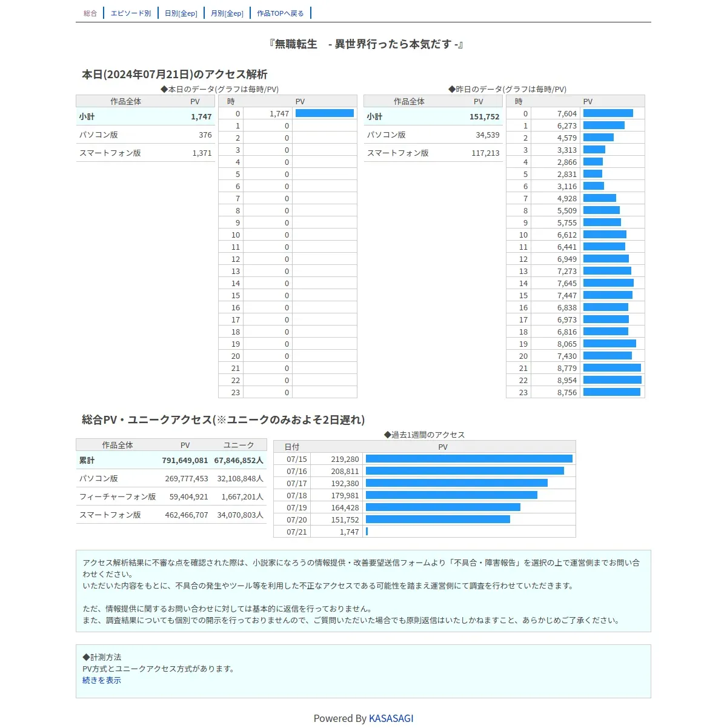
Task: Select the 34,070,803人 unique value
Action: click(x=241, y=515)
